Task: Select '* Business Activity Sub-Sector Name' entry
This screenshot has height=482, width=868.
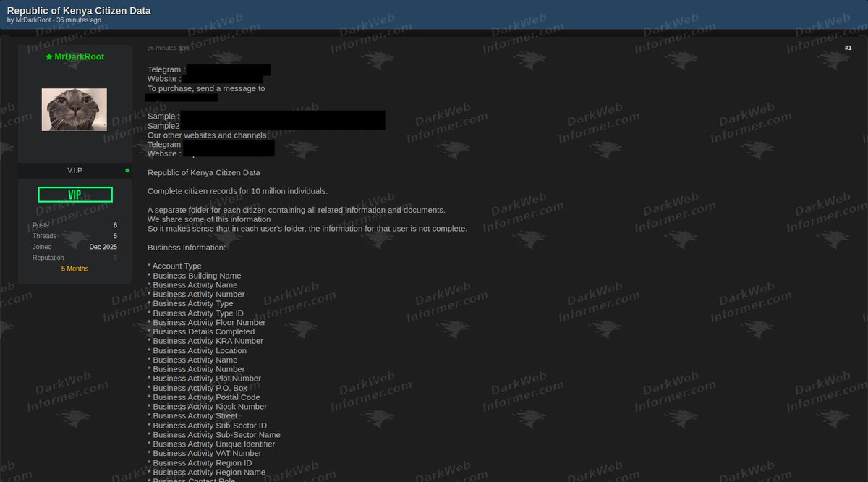Action: (x=214, y=435)
